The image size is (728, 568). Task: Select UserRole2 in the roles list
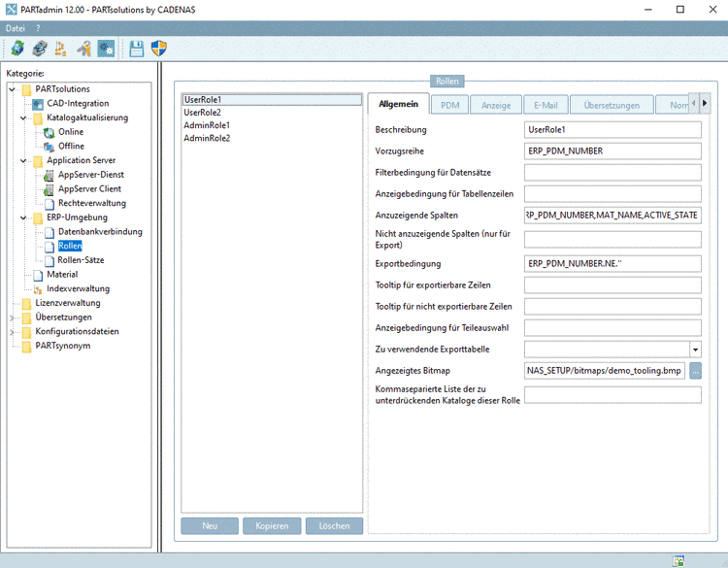pyautogui.click(x=272, y=113)
